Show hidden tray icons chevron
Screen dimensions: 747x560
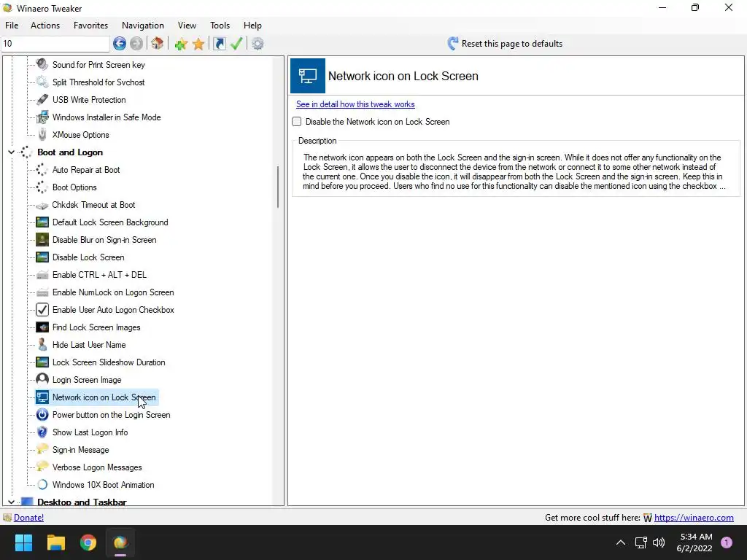point(621,542)
